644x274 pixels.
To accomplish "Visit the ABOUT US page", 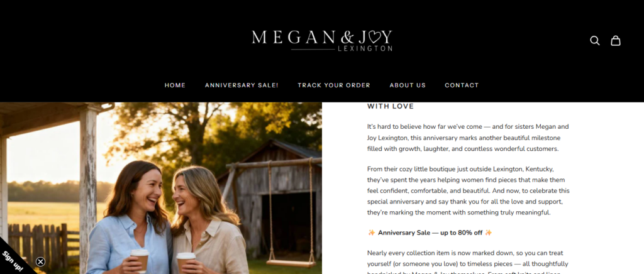I will pos(408,85).
